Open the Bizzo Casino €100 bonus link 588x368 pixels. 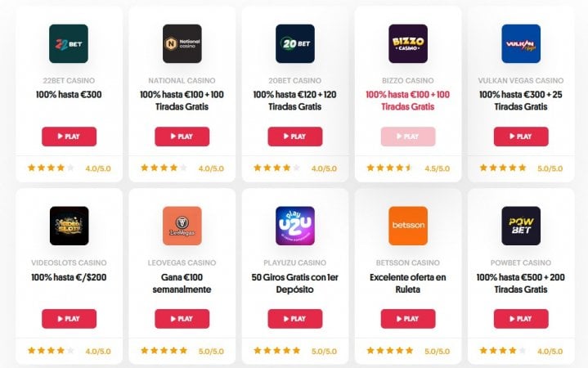click(407, 101)
